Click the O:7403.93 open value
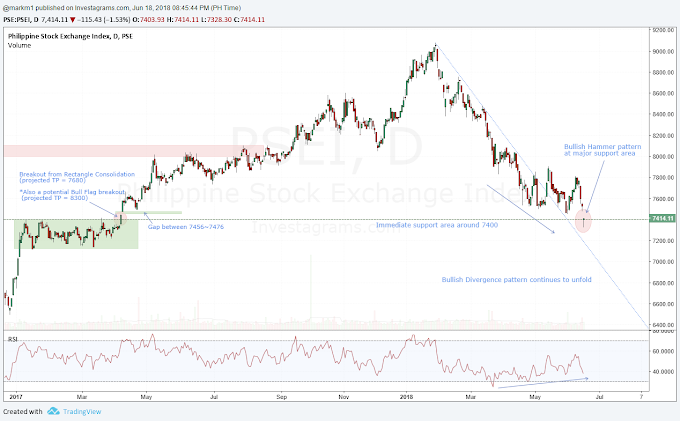The height and width of the screenshot is (421, 680). (148, 20)
